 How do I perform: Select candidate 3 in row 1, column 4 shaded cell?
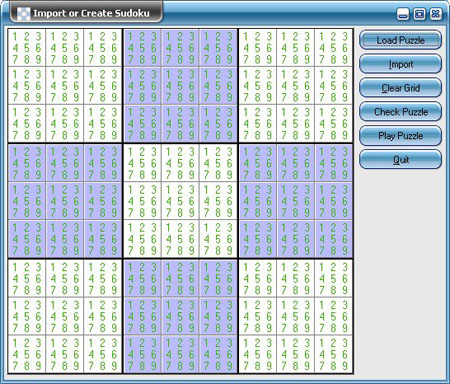tap(154, 36)
